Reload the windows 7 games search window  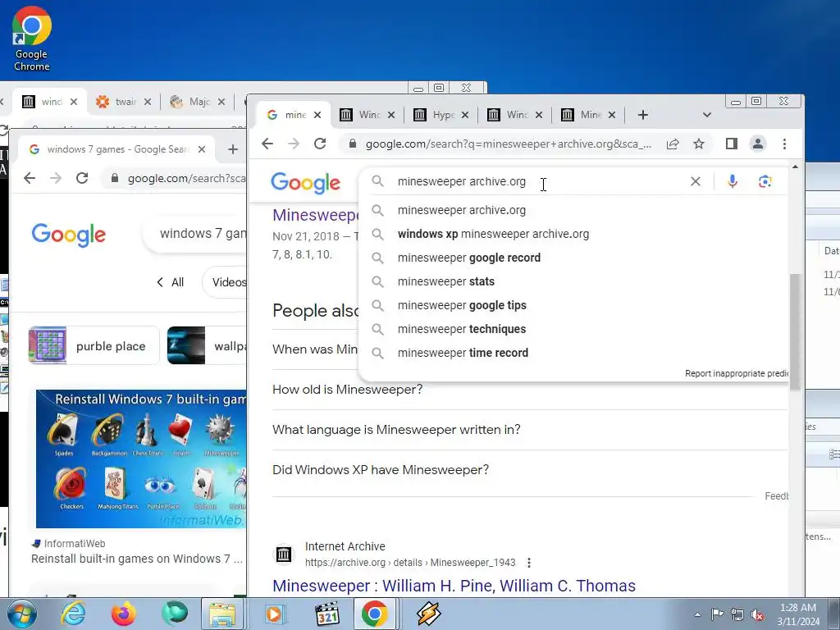click(x=82, y=178)
